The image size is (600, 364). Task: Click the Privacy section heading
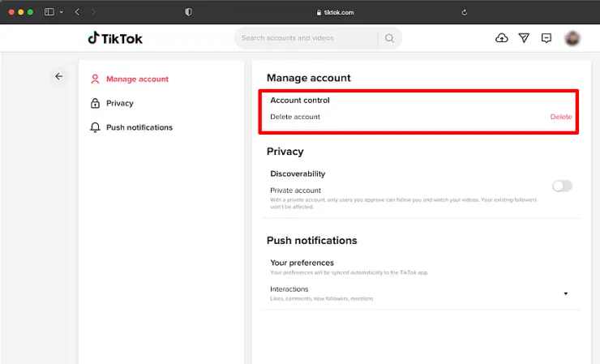tap(285, 152)
